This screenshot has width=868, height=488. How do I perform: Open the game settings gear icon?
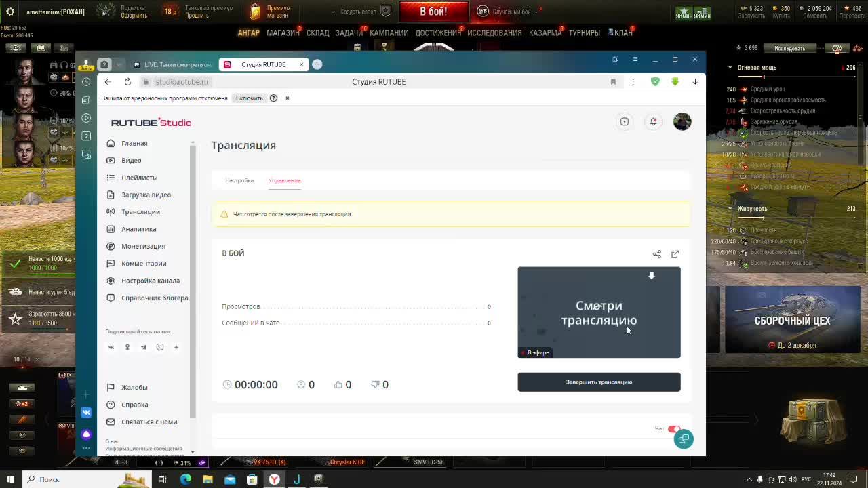[x=10, y=12]
